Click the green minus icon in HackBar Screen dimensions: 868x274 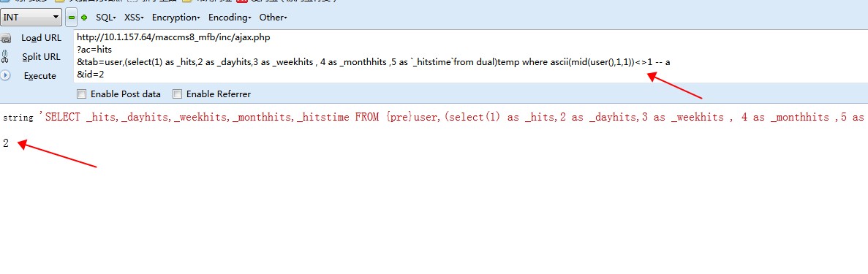click(72, 17)
